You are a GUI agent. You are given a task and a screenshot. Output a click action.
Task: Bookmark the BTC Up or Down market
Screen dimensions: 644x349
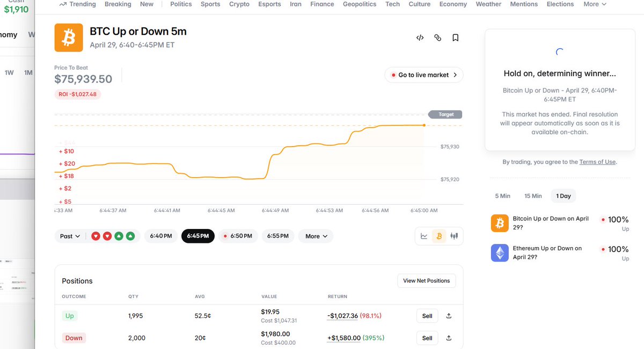(x=456, y=38)
